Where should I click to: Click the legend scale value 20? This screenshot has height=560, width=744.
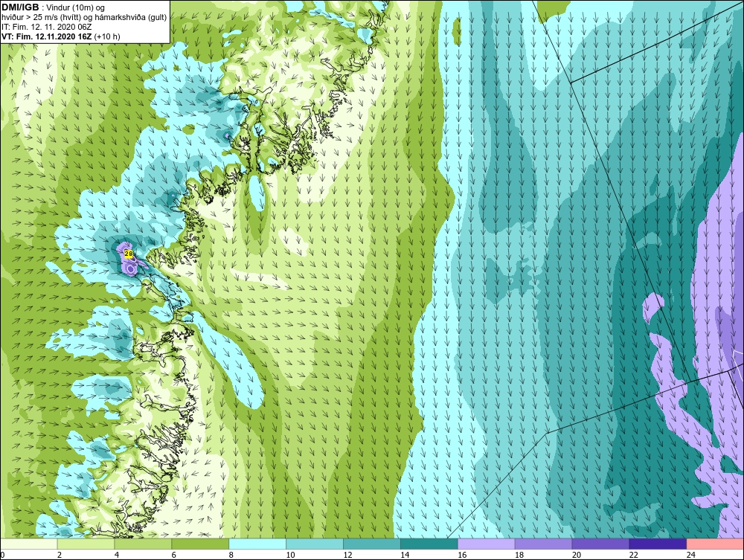coord(577,555)
